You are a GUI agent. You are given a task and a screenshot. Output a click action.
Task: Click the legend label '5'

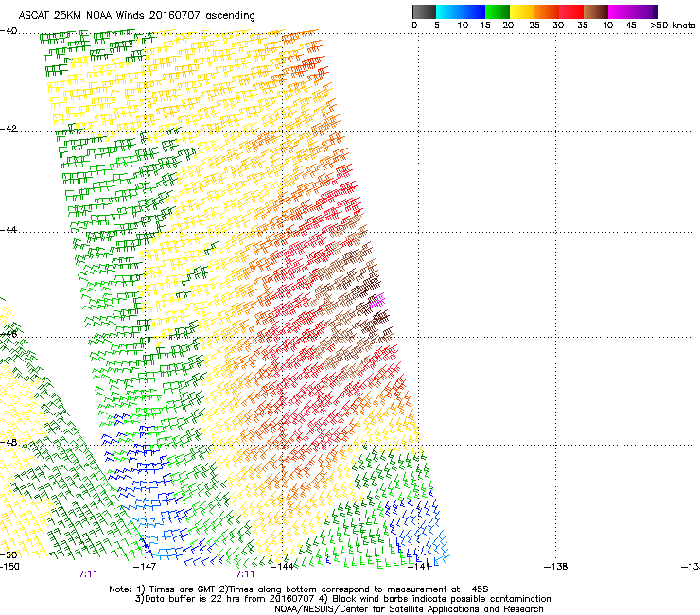pos(437,26)
